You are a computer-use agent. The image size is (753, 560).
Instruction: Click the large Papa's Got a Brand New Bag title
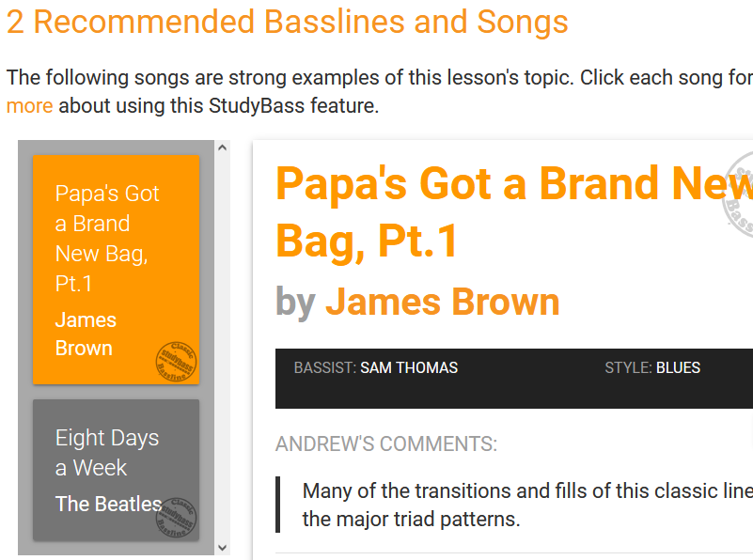[x=514, y=211]
